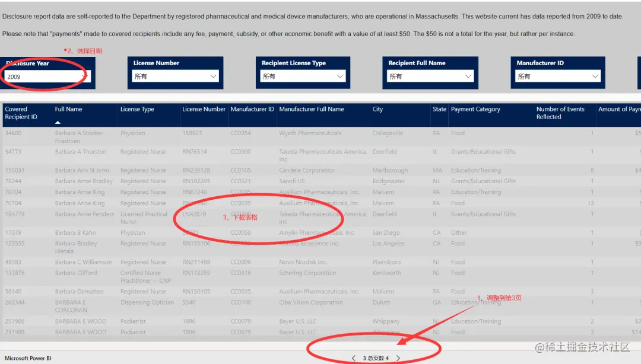The image size is (641, 364).
Task: Click the Barbara Dematteo name cell
Action: 79,292
